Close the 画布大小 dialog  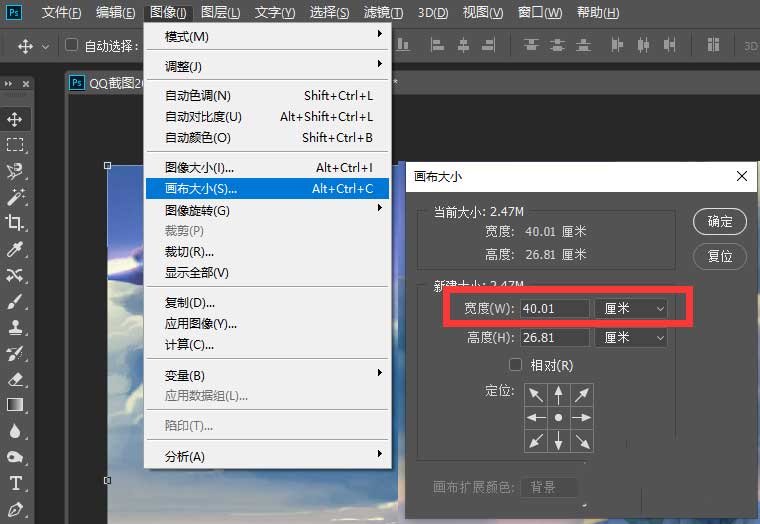742,176
